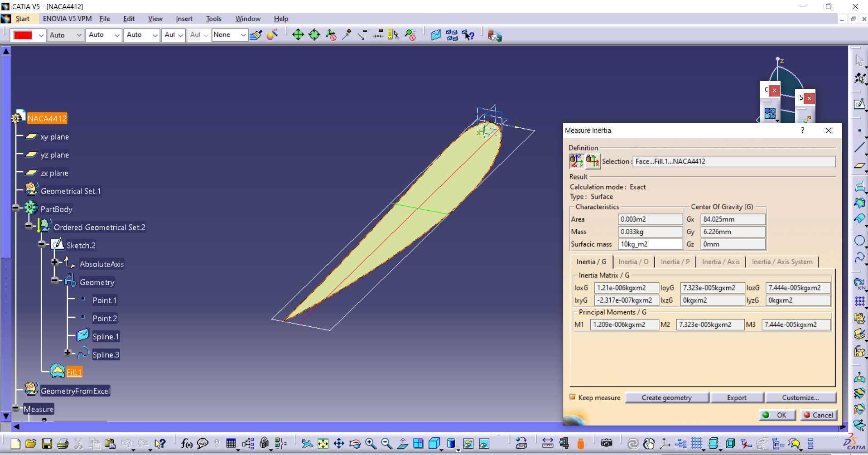This screenshot has height=455, width=868.
Task: Select the xy plane tree item
Action: click(x=55, y=137)
